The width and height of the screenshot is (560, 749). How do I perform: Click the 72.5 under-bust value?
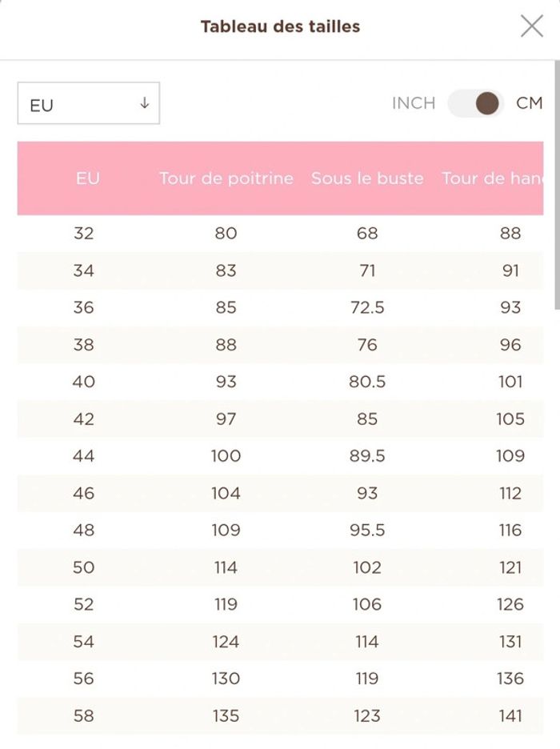click(367, 307)
